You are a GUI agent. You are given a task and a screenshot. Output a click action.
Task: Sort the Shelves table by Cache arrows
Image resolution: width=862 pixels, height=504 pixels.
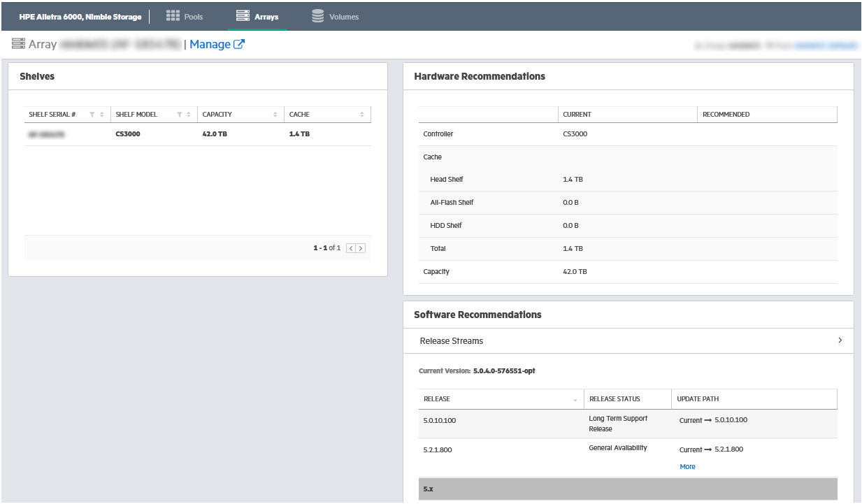click(362, 115)
